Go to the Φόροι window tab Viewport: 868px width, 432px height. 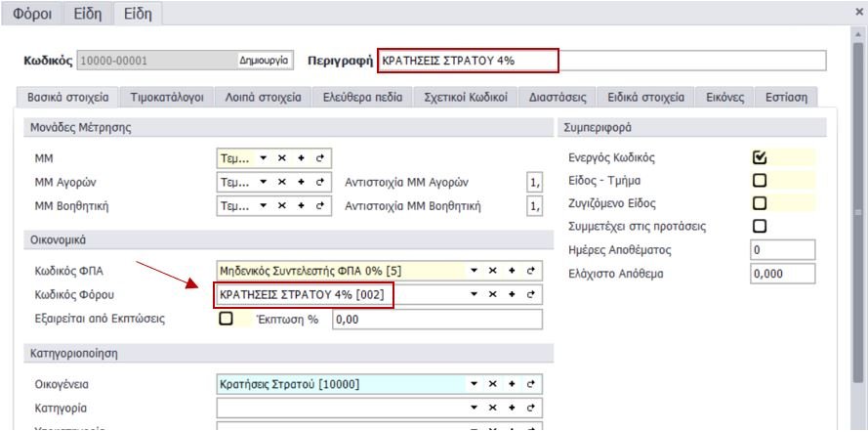32,14
